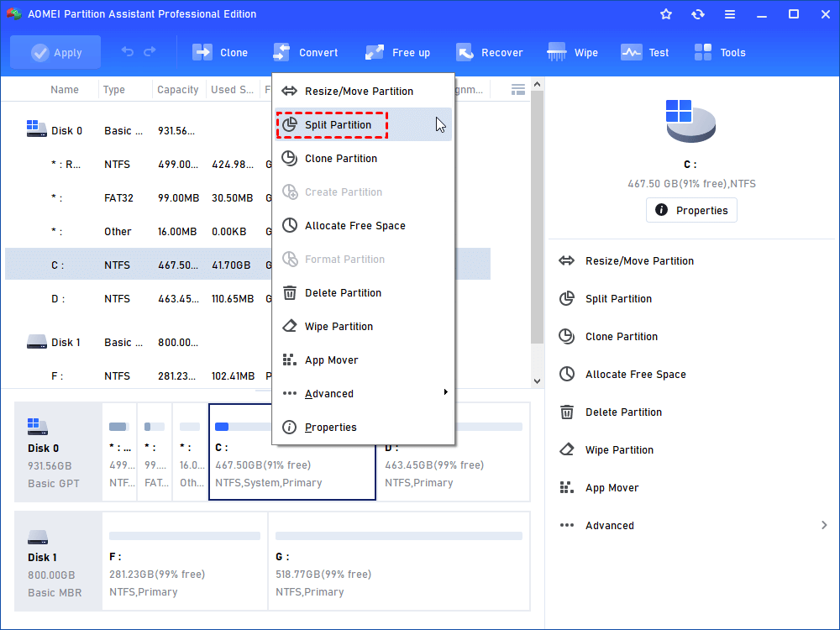The width and height of the screenshot is (840, 630).
Task: Click the C: drive icon in right panel
Action: (x=690, y=121)
